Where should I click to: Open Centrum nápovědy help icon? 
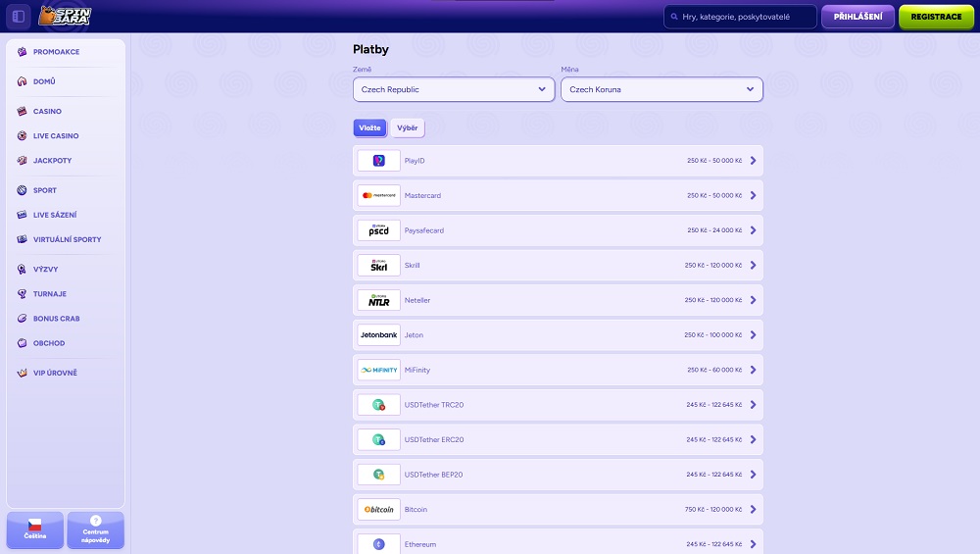coord(96,521)
